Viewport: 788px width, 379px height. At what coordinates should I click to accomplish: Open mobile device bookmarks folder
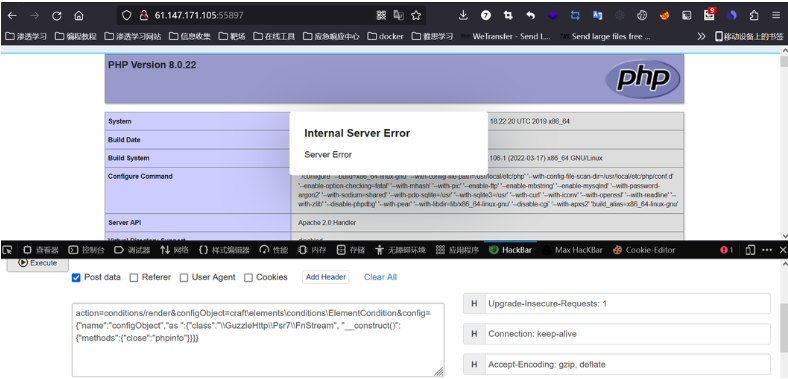(x=749, y=36)
